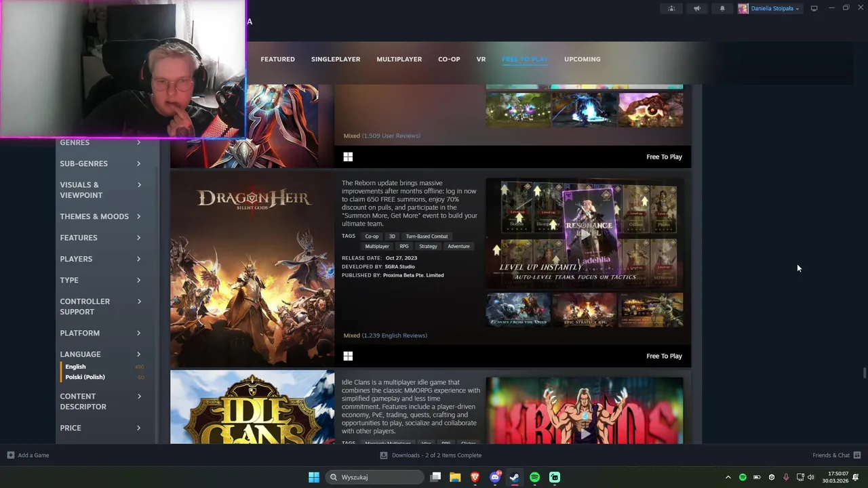Viewport: 868px width, 488px height.
Task: Click the microphone icon in system tray
Action: (786, 477)
